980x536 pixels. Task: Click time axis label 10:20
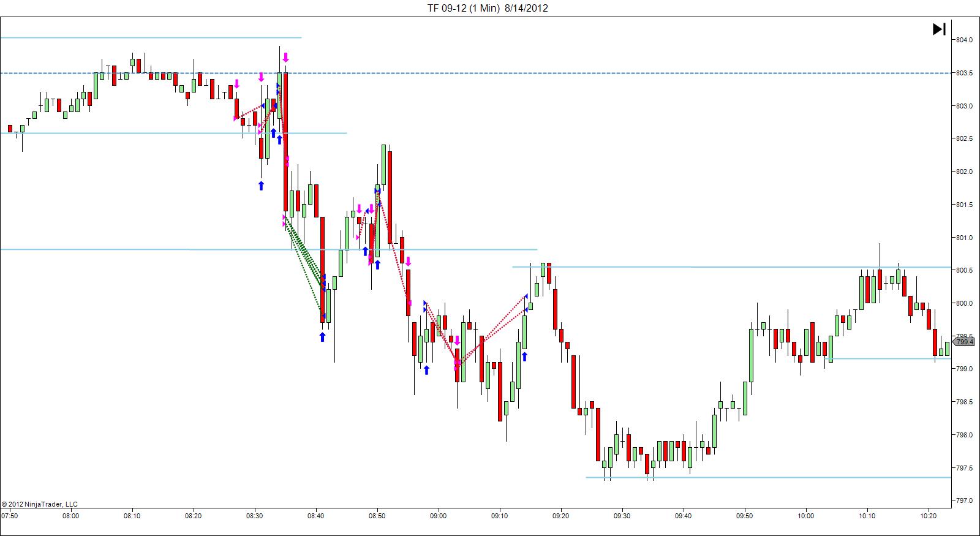(x=928, y=516)
